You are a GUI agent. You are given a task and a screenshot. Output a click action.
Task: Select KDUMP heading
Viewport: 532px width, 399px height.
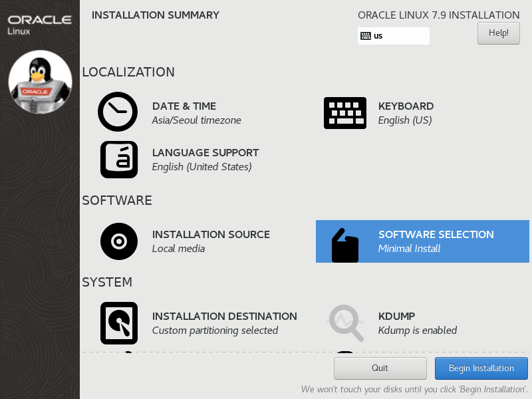click(396, 317)
